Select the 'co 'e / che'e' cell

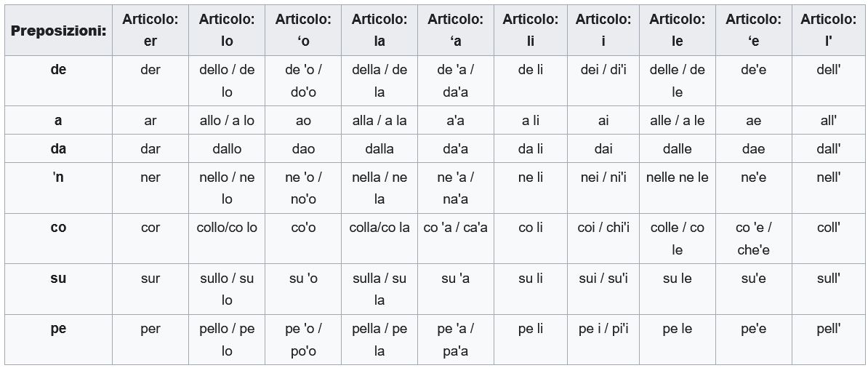pos(754,239)
